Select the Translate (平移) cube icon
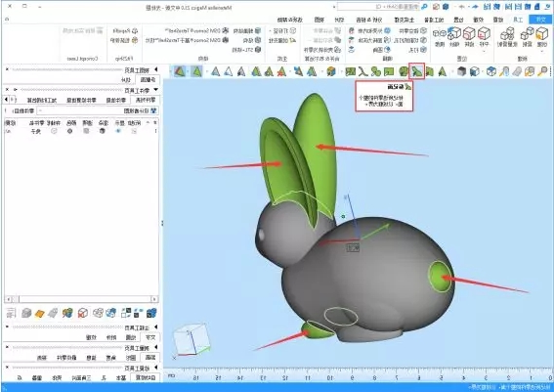Viewport: 554px width, 392px height. tap(484, 33)
